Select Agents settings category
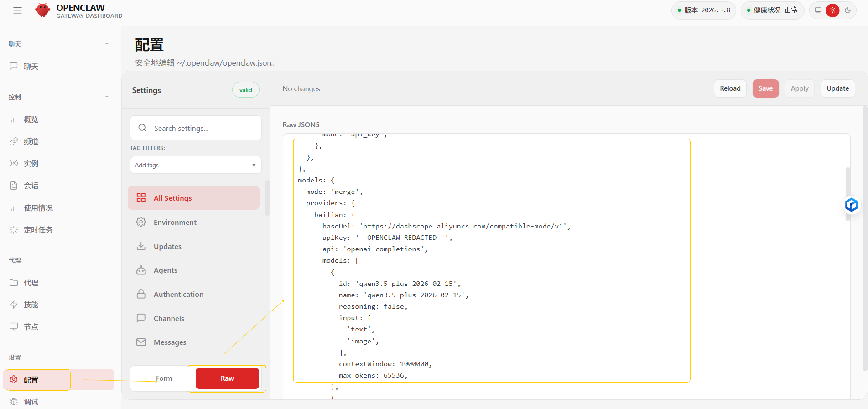Viewport: 868px width, 409px height. tap(193, 270)
